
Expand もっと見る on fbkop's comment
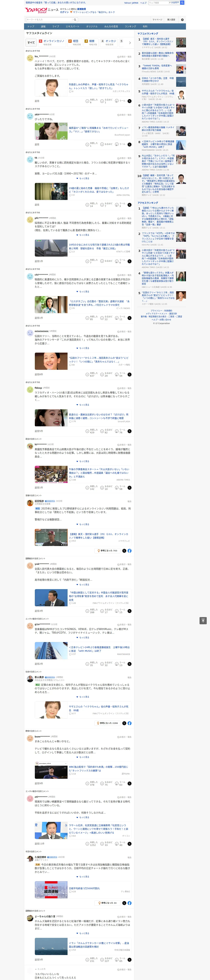tap(83, 405)
